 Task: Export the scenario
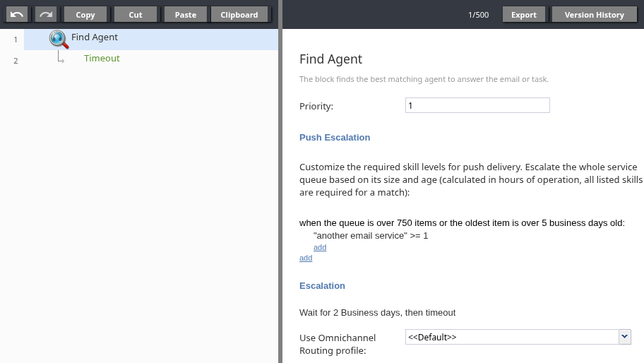[x=523, y=14]
